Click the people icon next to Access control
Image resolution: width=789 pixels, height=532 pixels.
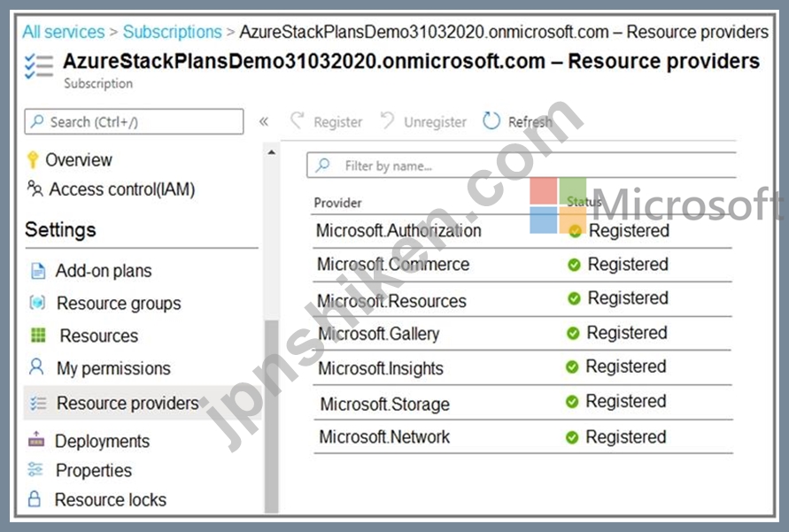pos(35,189)
